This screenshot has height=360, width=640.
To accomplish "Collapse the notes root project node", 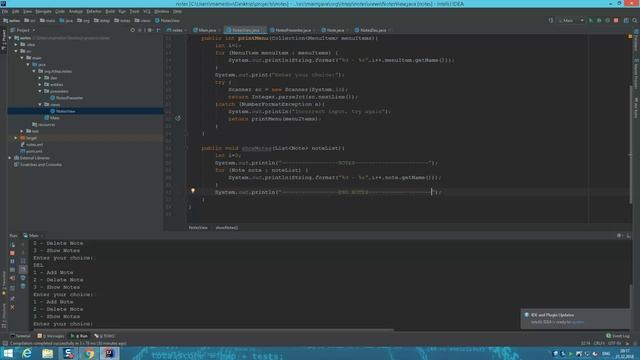I will point(11,38).
